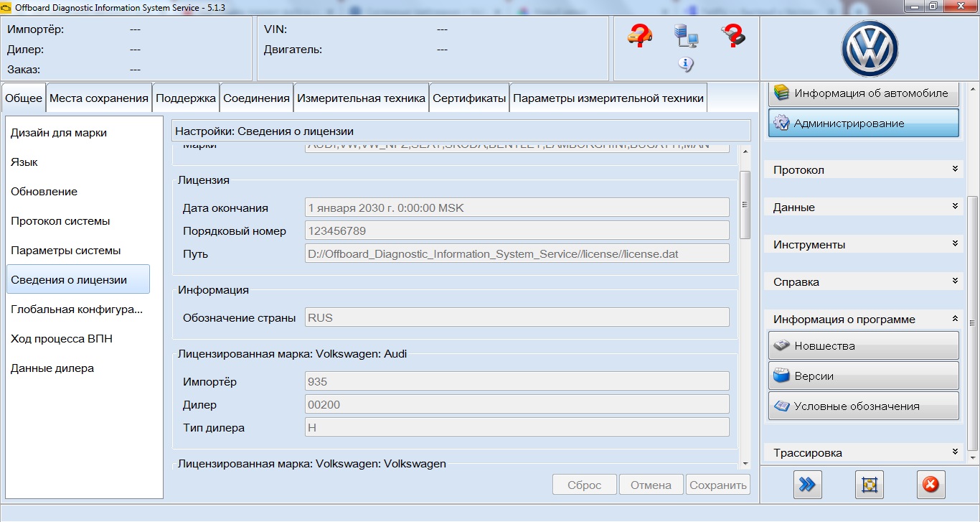Image resolution: width=980 pixels, height=522 pixels.
Task: Click the Отмена button
Action: [651, 485]
